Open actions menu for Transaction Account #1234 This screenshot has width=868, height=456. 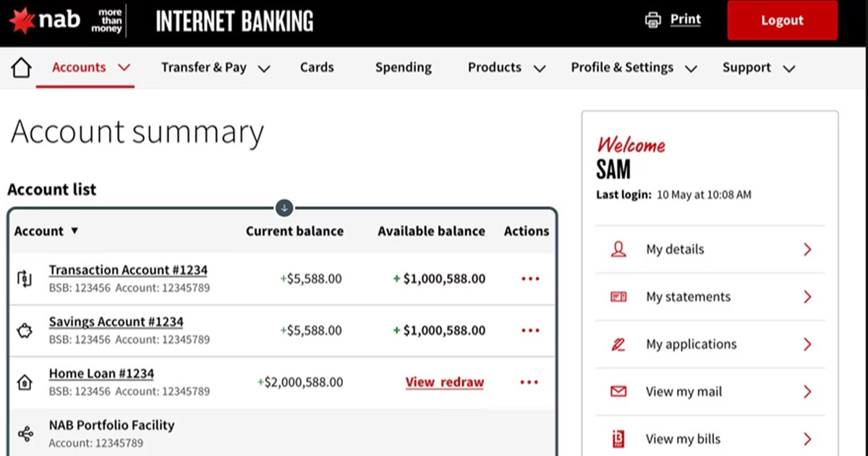530,278
